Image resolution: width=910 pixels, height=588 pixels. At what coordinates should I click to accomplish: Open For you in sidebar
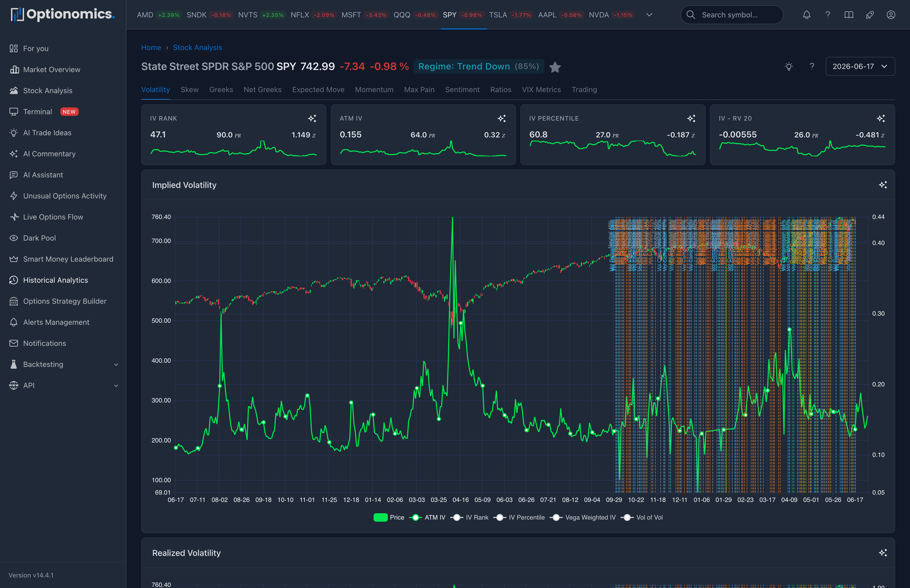pos(63,48)
